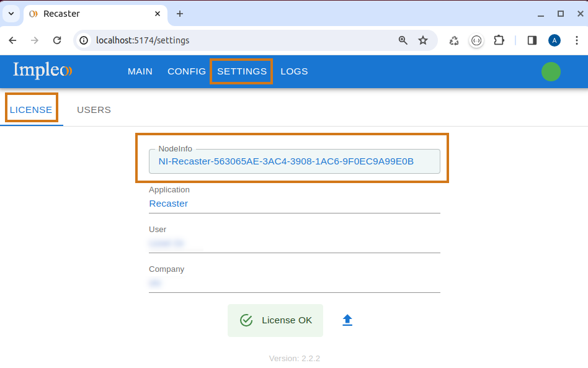This screenshot has width=588, height=368.
Task: Open a new browser tab
Action: tap(180, 14)
